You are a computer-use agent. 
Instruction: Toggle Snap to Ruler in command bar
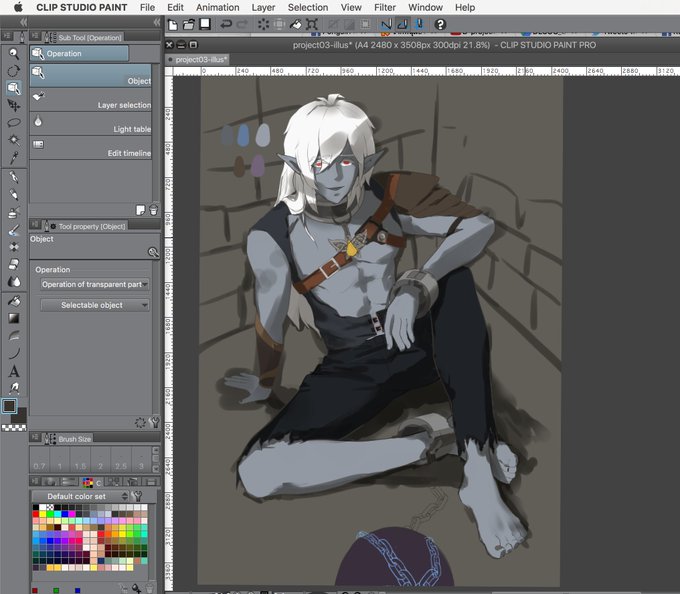pyautogui.click(x=386, y=24)
